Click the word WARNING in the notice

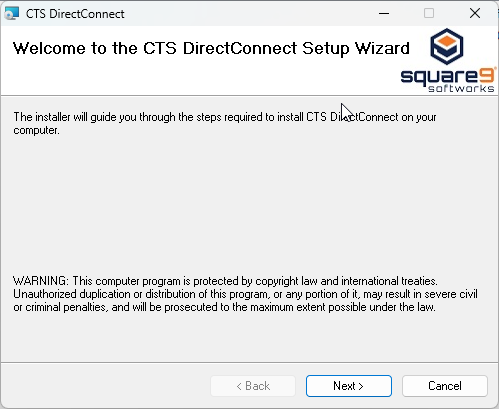41,281
